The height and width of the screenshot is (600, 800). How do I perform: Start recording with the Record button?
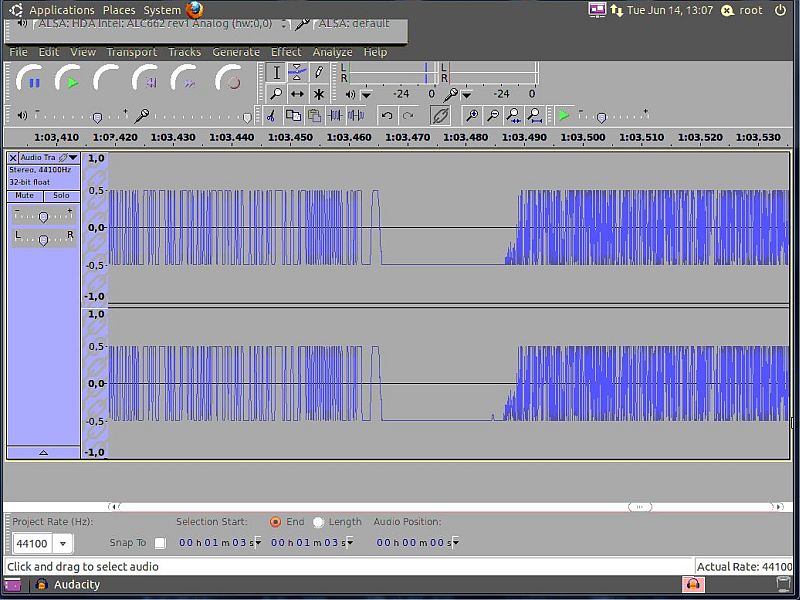pos(233,82)
